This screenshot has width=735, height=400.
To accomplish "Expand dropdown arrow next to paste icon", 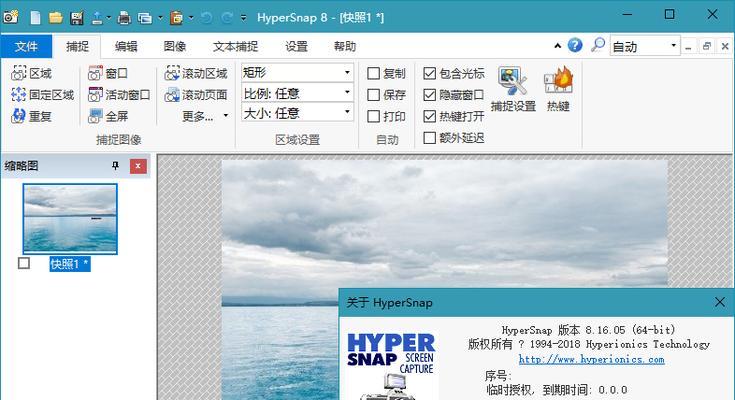I will click(x=191, y=18).
